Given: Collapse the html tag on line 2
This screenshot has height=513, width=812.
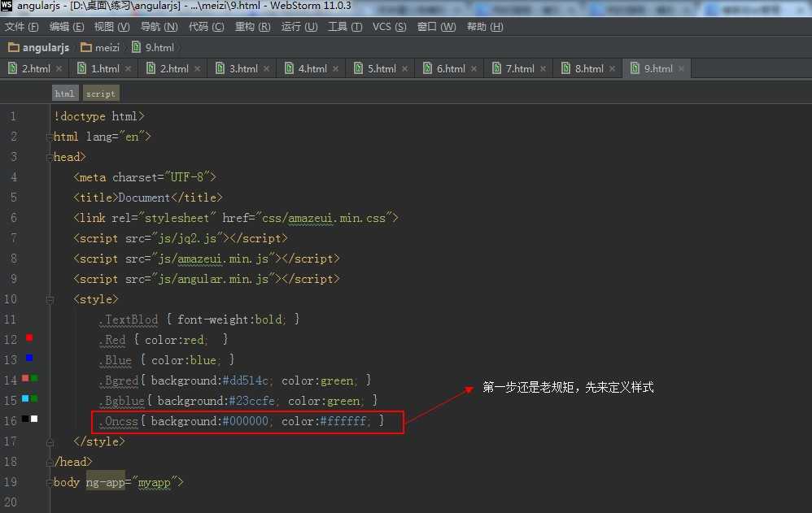Looking at the screenshot, I should tap(50, 137).
